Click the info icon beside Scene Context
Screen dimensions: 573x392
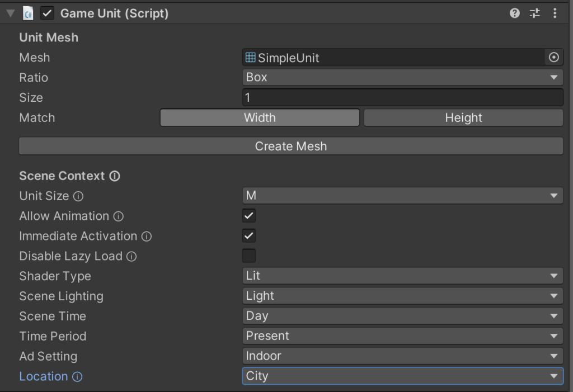115,176
